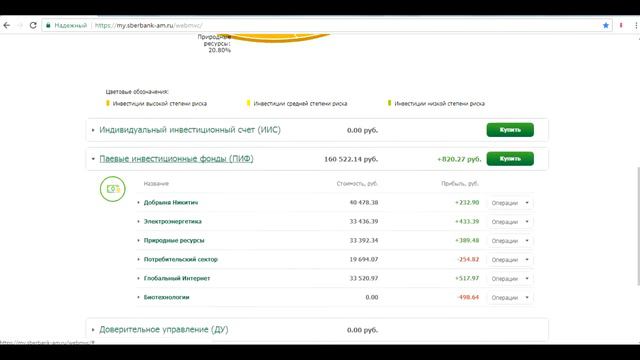This screenshot has height=360, width=640.
Task: Click the Название column header
Action: (156, 184)
